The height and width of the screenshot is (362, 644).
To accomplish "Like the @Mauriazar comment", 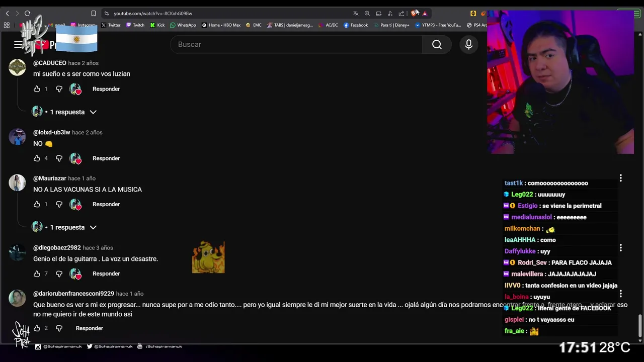I will coord(37,205).
